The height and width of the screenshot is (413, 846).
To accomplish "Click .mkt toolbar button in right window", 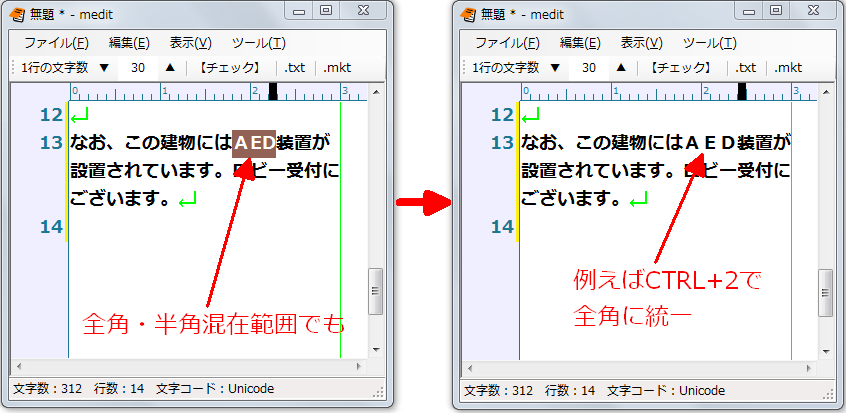I will (788, 68).
